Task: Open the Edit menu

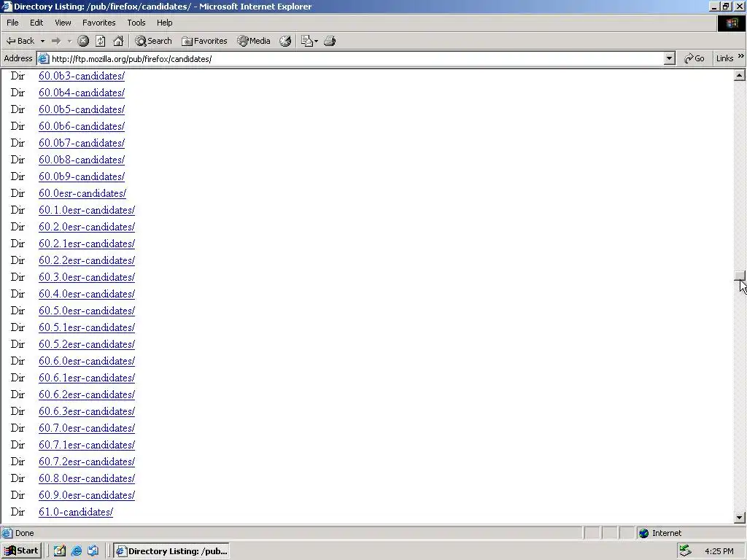Action: click(x=36, y=23)
